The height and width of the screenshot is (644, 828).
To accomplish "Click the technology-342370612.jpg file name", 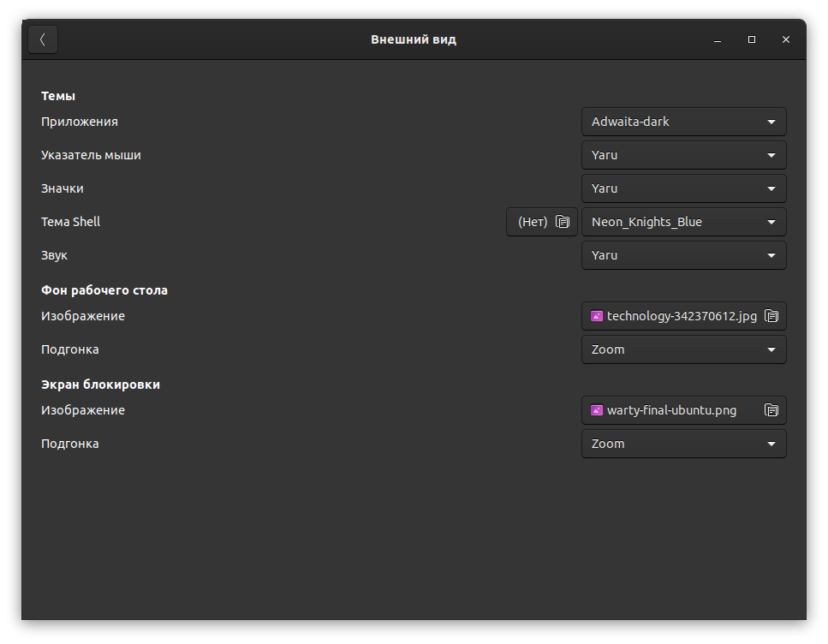I will click(682, 316).
